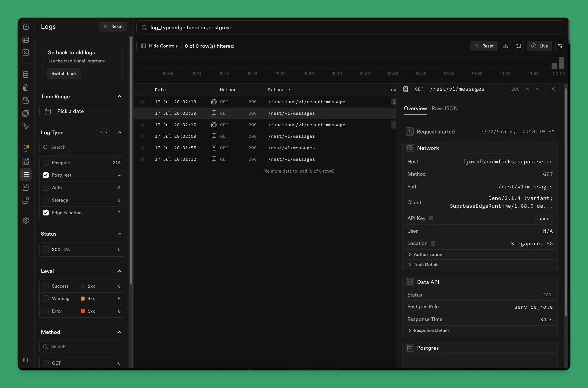Open the Advisors lightbulb sidebar icon
This screenshot has width=588, height=388.
click(26, 148)
